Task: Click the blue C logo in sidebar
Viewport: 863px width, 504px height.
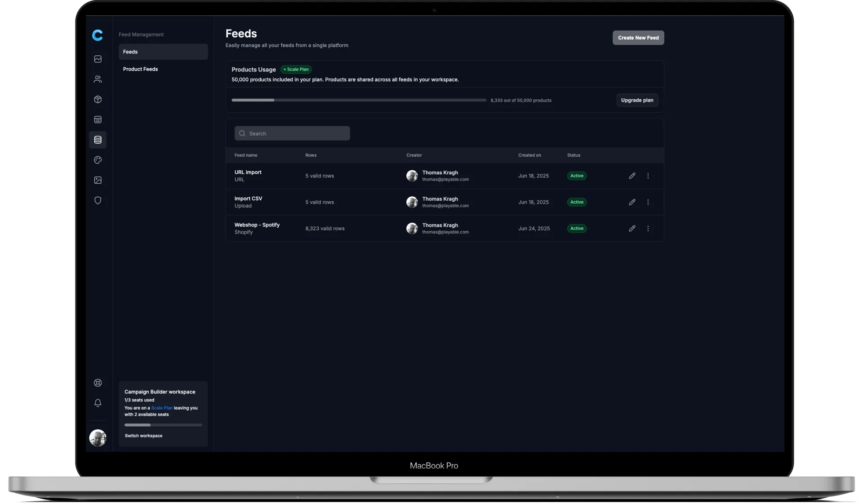Action: click(98, 35)
